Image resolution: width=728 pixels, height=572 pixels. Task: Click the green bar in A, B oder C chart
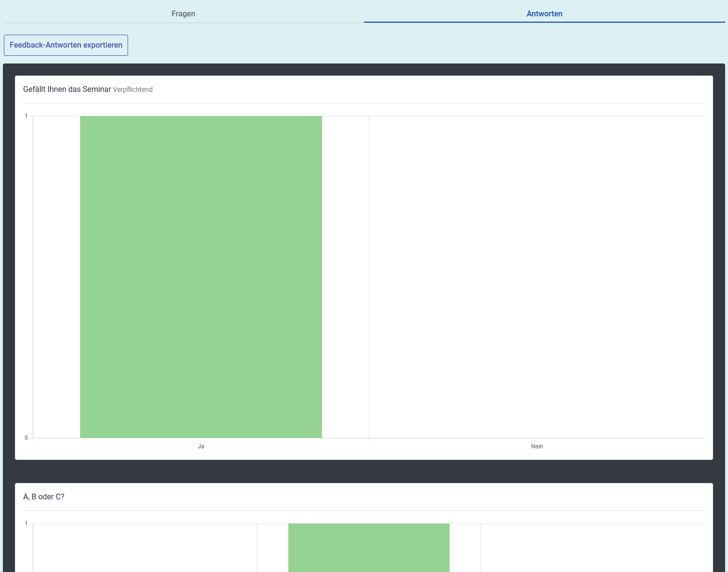point(369,547)
